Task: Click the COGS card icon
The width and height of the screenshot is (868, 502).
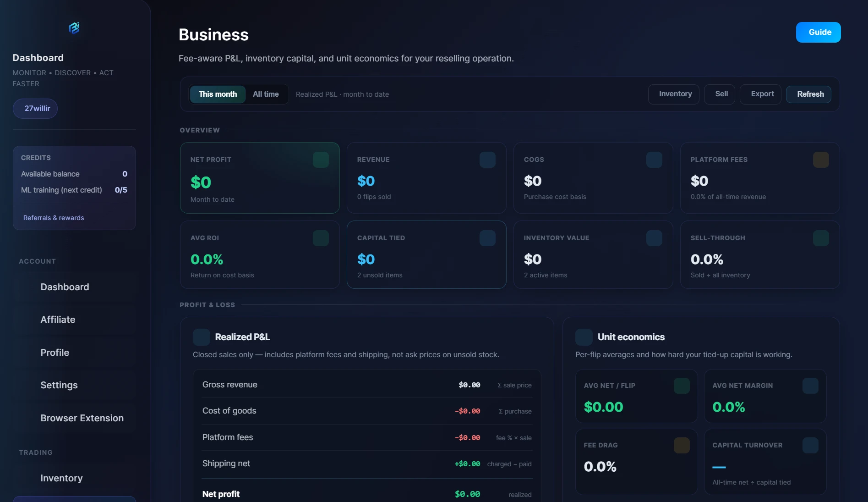Action: click(x=654, y=160)
